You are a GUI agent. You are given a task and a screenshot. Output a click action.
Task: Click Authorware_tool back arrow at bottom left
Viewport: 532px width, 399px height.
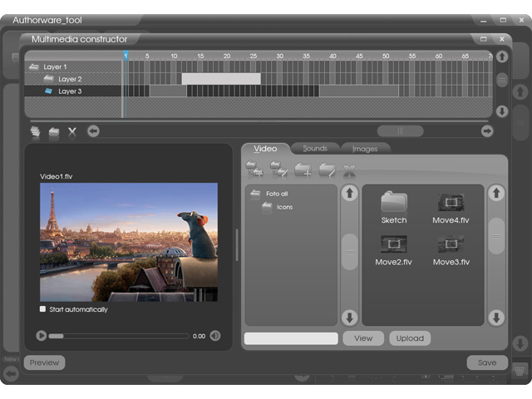(11, 374)
